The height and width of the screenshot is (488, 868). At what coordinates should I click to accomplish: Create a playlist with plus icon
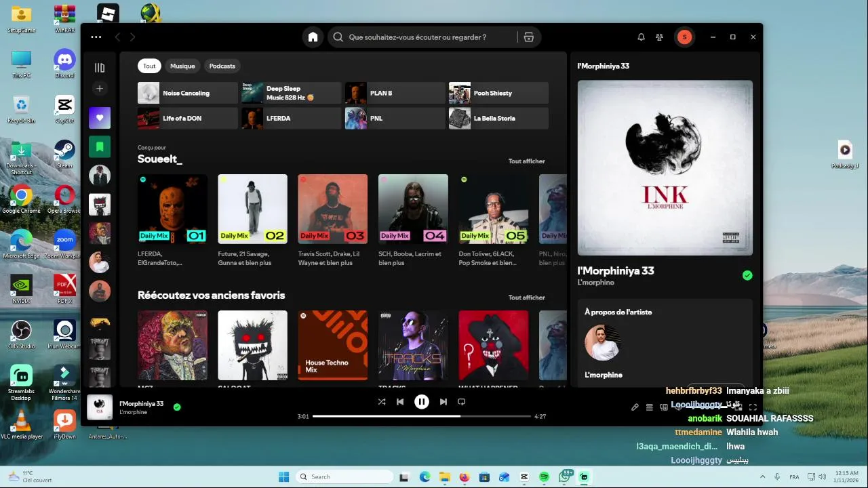pyautogui.click(x=100, y=88)
